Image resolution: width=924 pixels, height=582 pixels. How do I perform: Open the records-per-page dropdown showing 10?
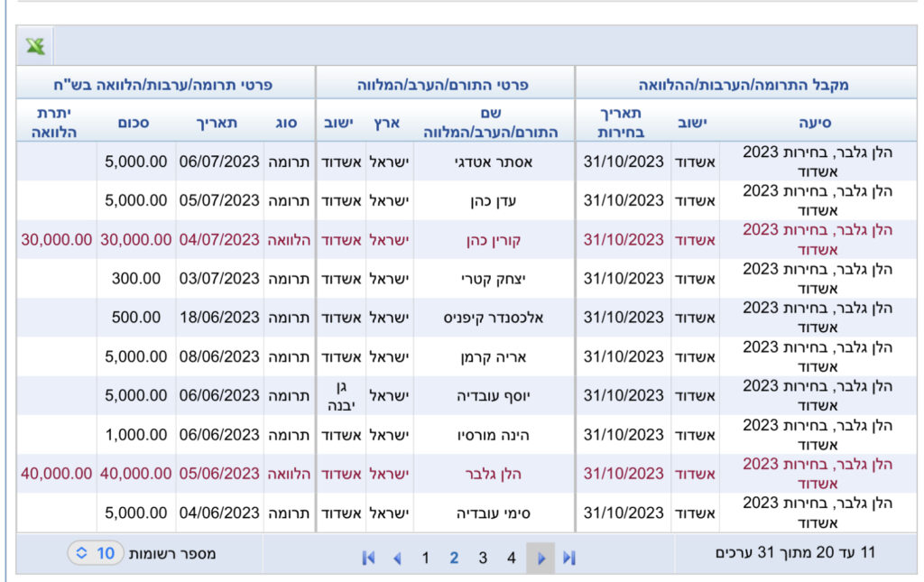click(96, 553)
